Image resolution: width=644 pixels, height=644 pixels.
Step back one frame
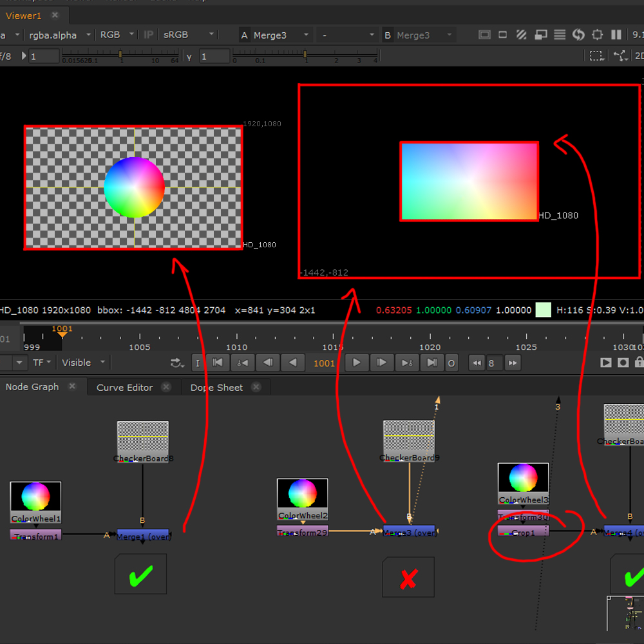(268, 363)
